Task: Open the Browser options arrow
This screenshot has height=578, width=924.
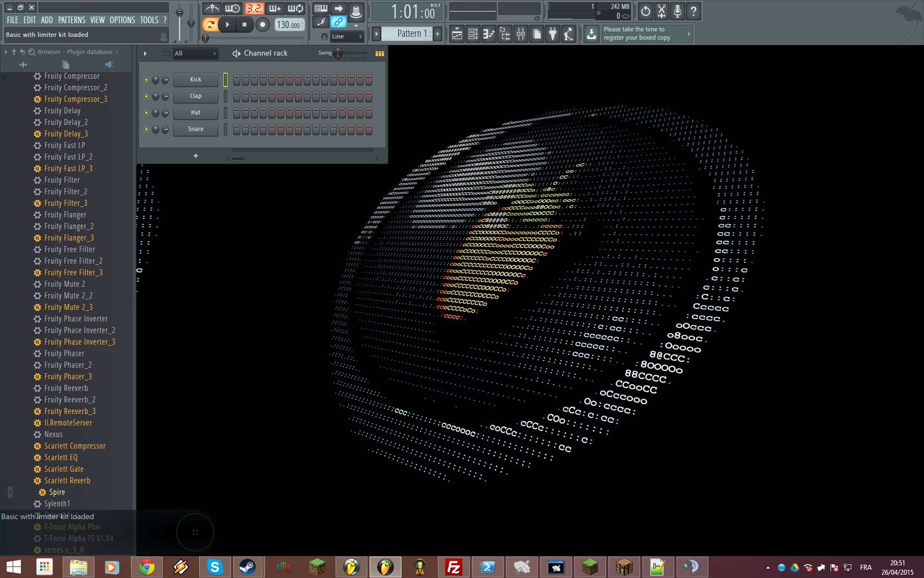Action: coord(6,52)
